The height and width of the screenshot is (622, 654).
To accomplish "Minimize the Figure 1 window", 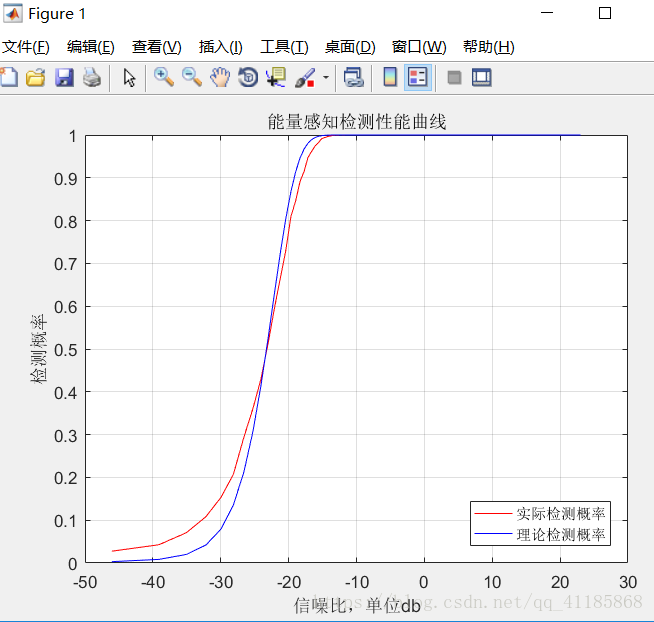I will 547,13.
